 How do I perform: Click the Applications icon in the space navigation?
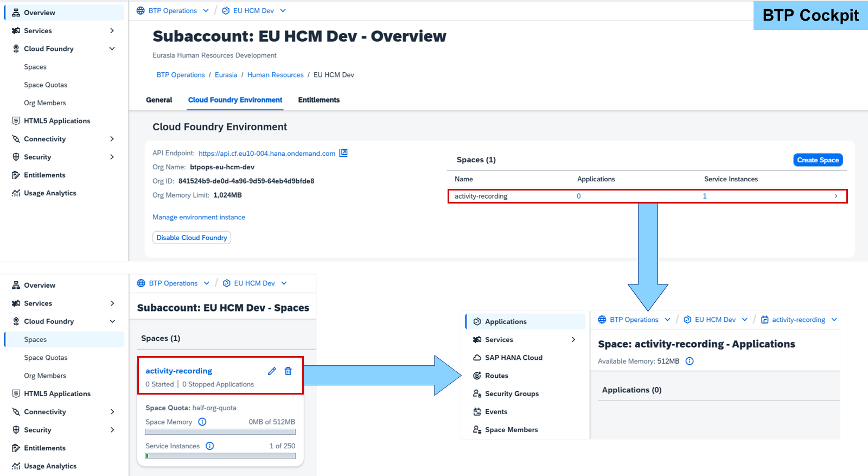coord(477,322)
